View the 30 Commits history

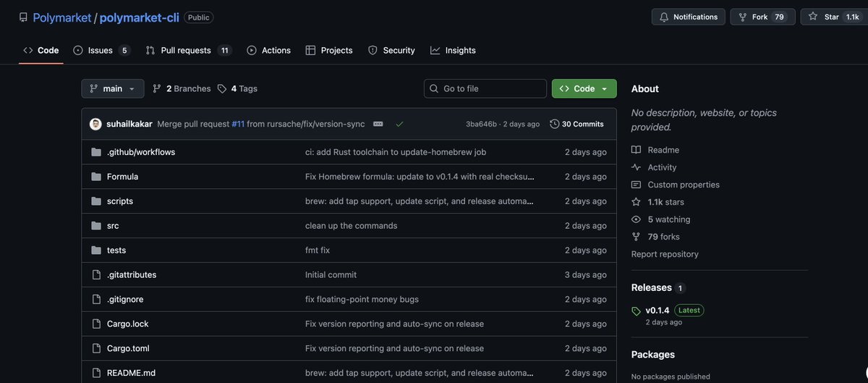(x=576, y=124)
